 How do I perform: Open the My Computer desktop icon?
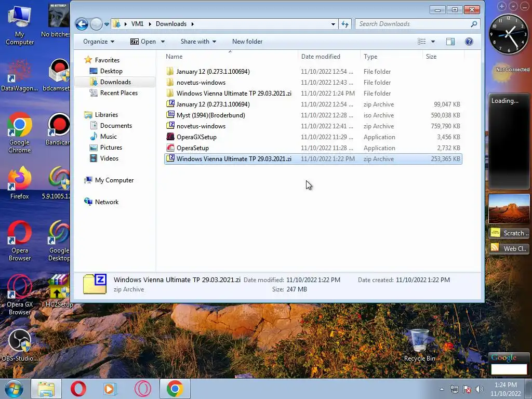[19, 25]
